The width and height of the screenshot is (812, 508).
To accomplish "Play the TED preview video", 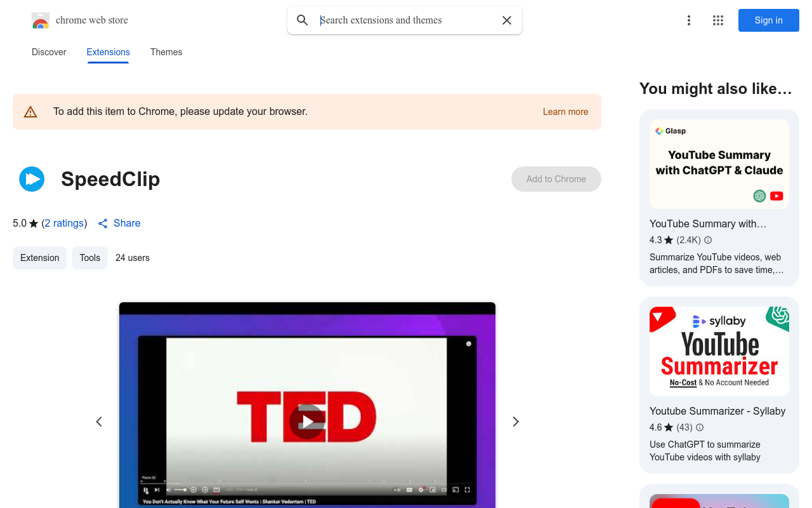I will pyautogui.click(x=307, y=422).
